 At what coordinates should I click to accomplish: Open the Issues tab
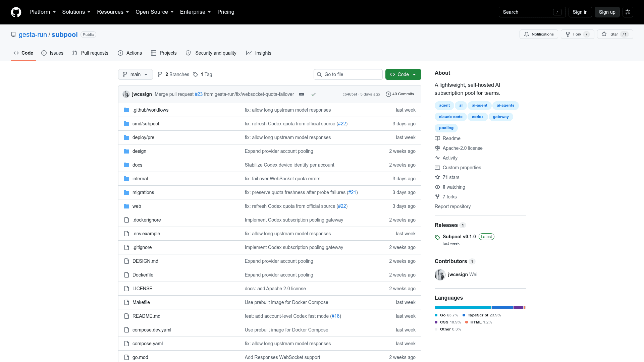click(52, 53)
